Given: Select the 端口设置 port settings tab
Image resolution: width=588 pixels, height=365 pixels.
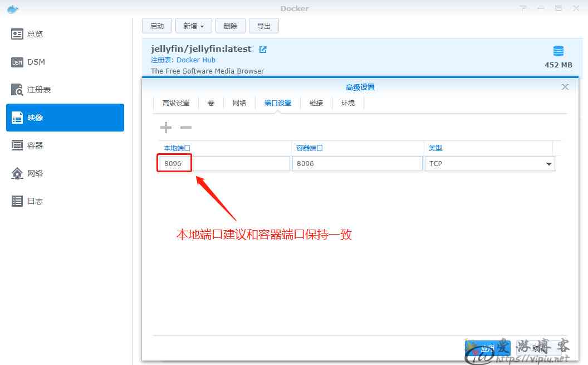Looking at the screenshot, I should [278, 103].
